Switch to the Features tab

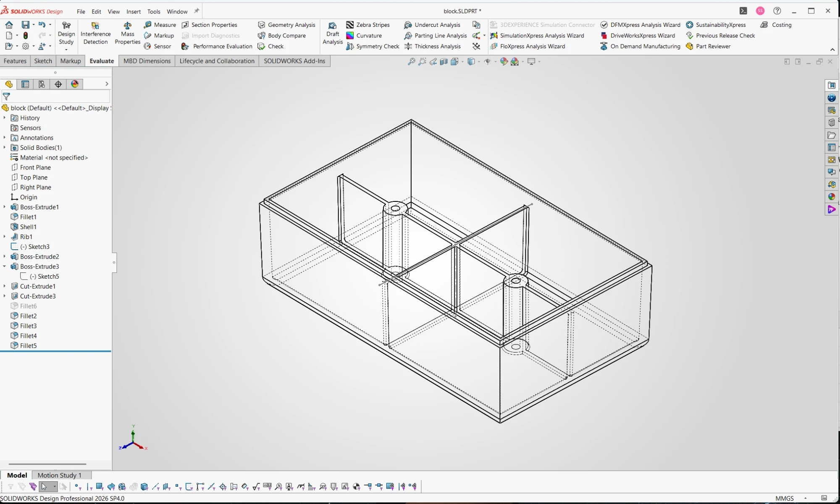coord(15,61)
